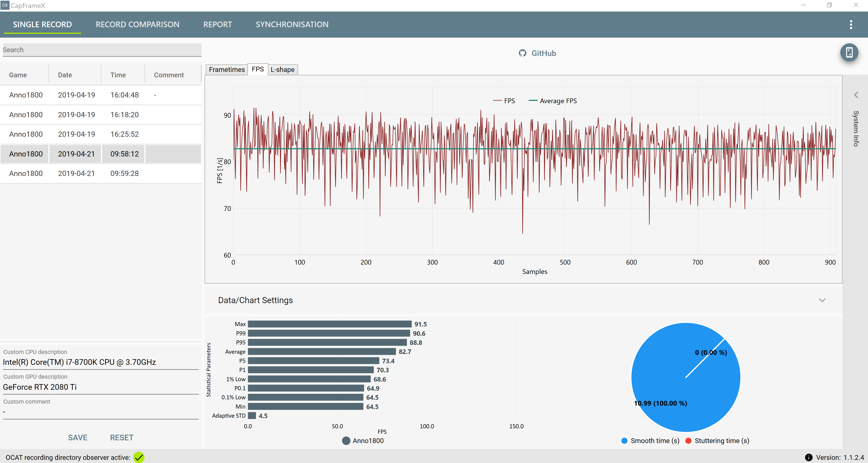Click the green observer active checkmark
Image resolution: width=868 pixels, height=463 pixels.
pos(139,457)
